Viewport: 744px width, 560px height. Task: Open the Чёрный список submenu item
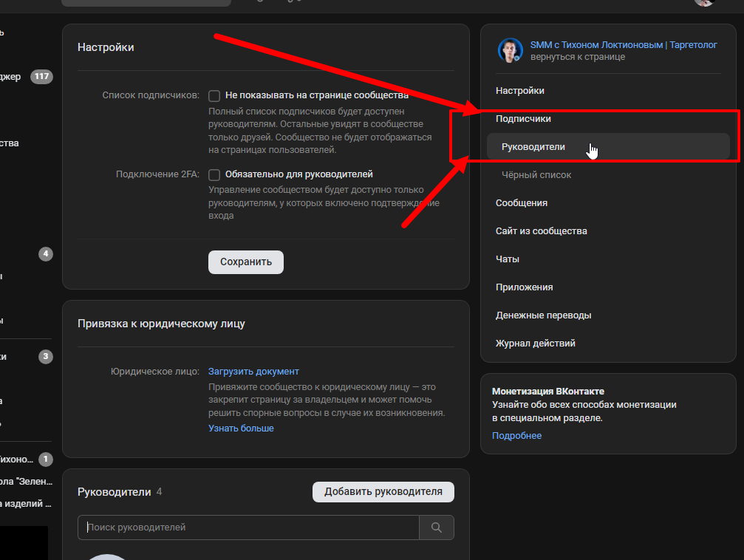(536, 174)
